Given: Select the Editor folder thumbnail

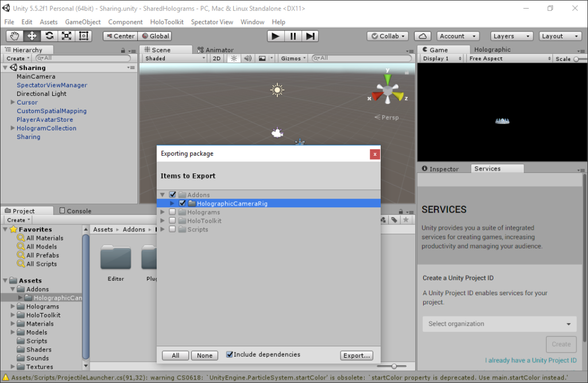Looking at the screenshot, I should pyautogui.click(x=115, y=258).
